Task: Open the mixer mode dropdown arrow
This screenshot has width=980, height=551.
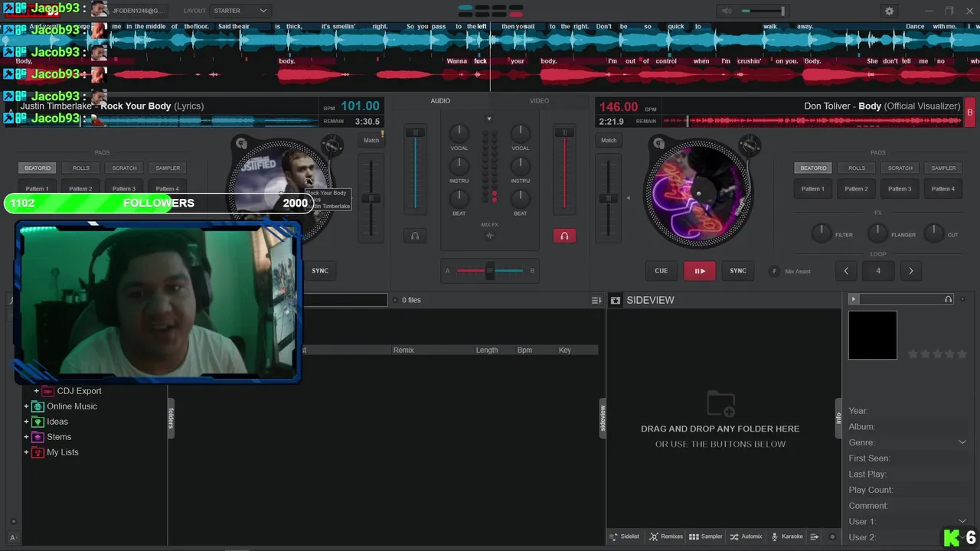Action: pyautogui.click(x=489, y=119)
